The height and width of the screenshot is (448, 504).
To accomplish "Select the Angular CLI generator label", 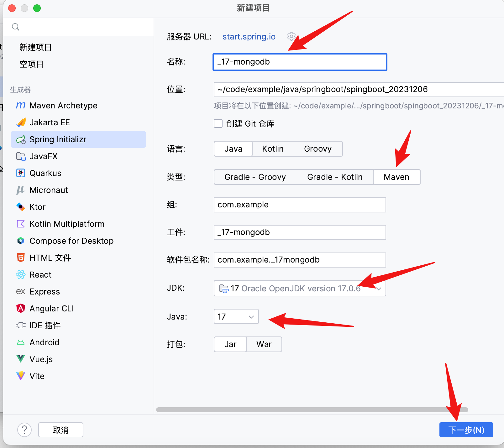I will click(x=52, y=309).
